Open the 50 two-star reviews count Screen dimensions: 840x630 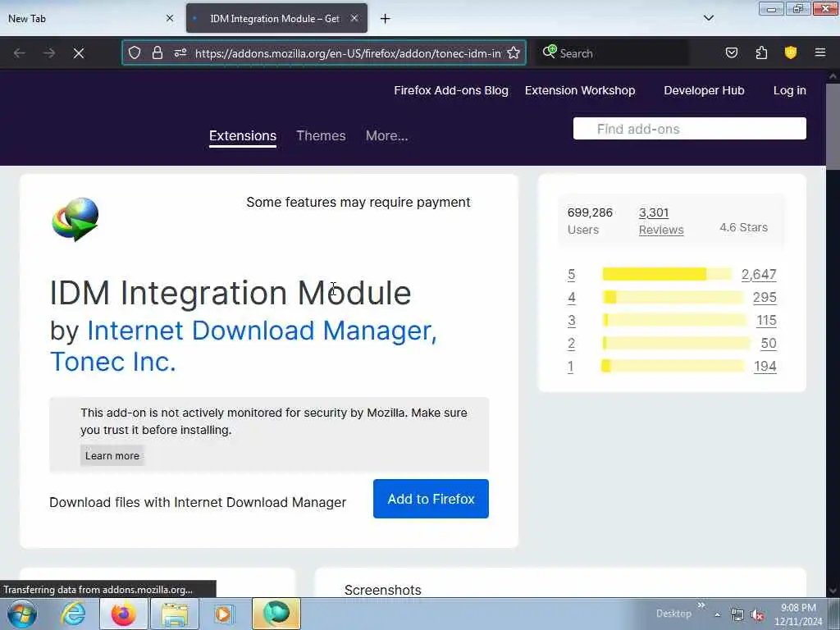tap(768, 344)
